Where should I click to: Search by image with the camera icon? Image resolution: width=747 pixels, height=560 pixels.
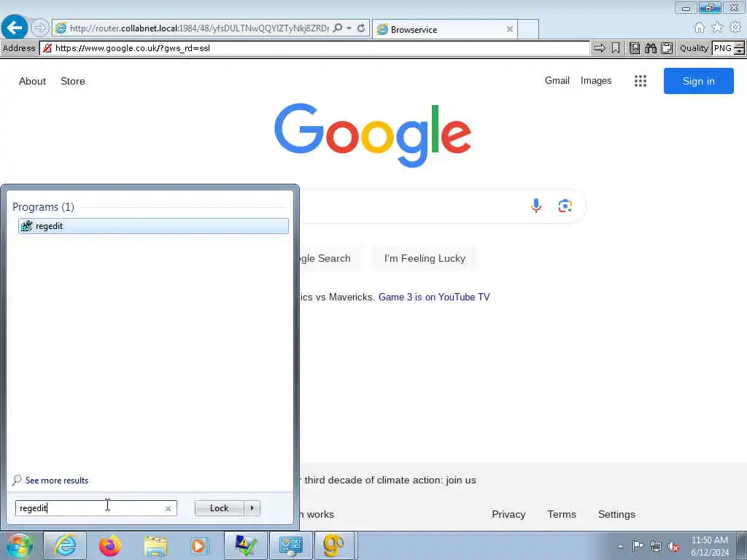click(565, 206)
